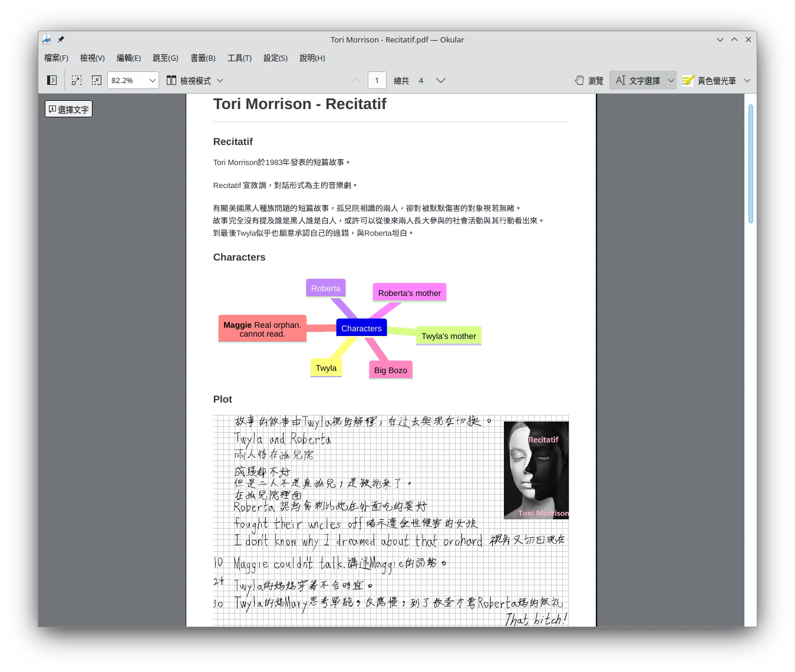
Task: Expand the toolbar overflow chevron at far right
Action: point(747,80)
